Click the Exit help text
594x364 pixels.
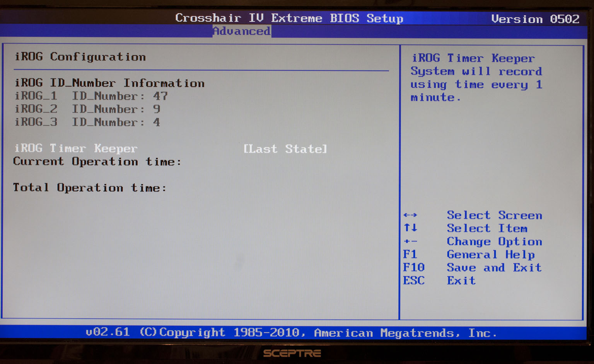461,281
